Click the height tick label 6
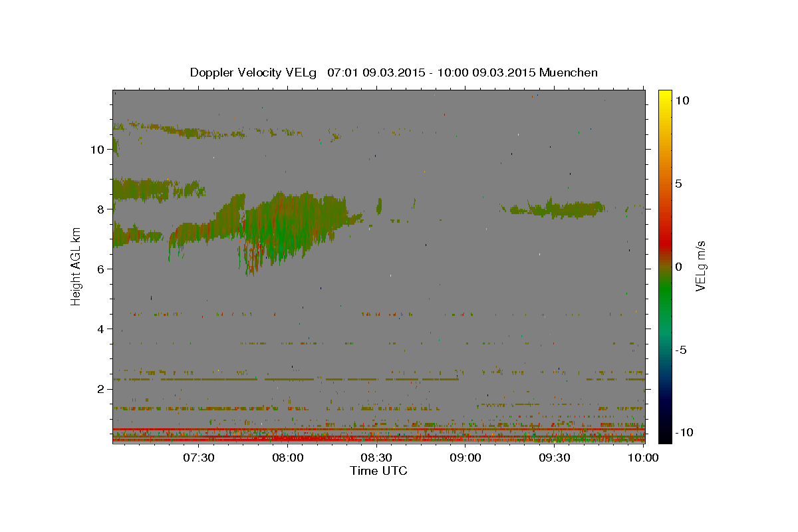 [101, 269]
